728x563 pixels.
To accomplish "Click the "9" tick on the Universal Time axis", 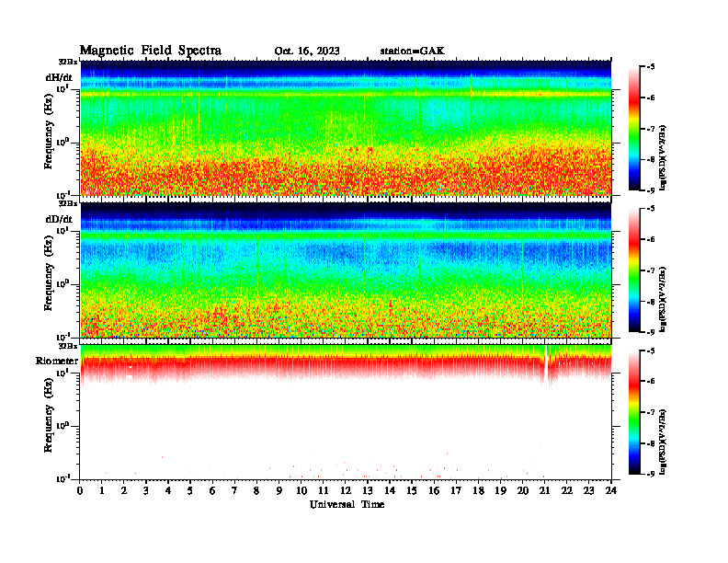I will click(279, 491).
